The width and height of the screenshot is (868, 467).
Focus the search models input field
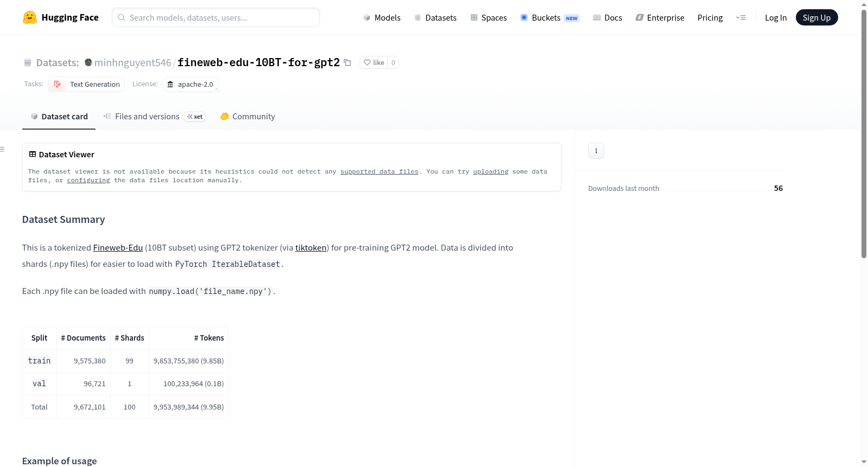pos(216,17)
